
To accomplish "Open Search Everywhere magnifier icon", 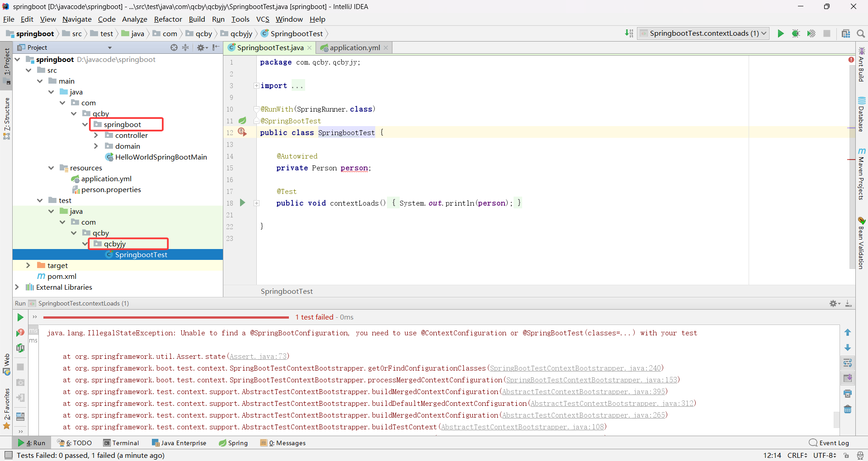I will pos(861,33).
